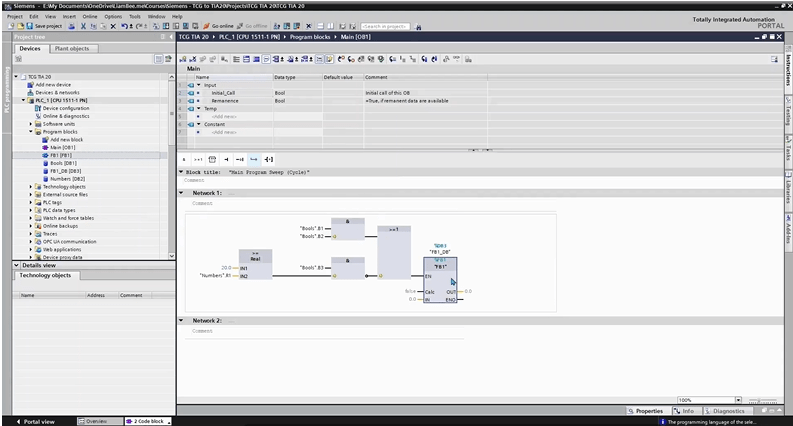Screen dimensions: 793x426
Task: Click the zoom slider in status area
Action: coord(760,400)
